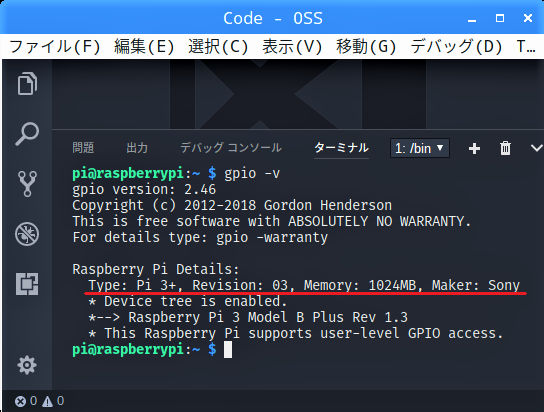Viewport: 544px width, 412px height.
Task: Kill terminal with the trash can icon
Action: (x=505, y=148)
